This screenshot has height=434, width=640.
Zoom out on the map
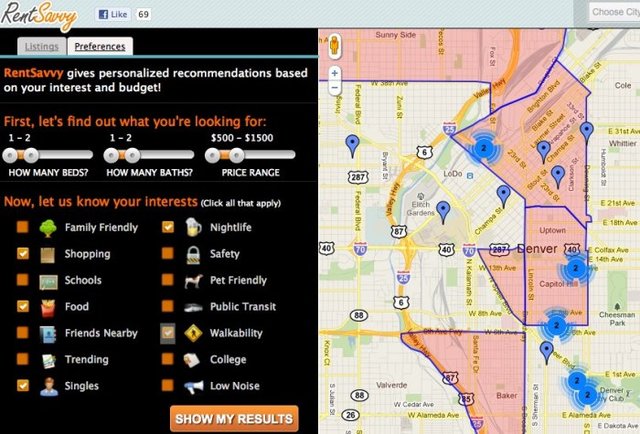[x=335, y=87]
